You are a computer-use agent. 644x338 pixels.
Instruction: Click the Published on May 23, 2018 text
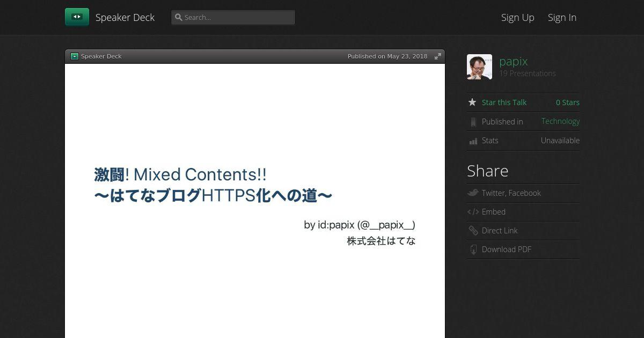387,56
